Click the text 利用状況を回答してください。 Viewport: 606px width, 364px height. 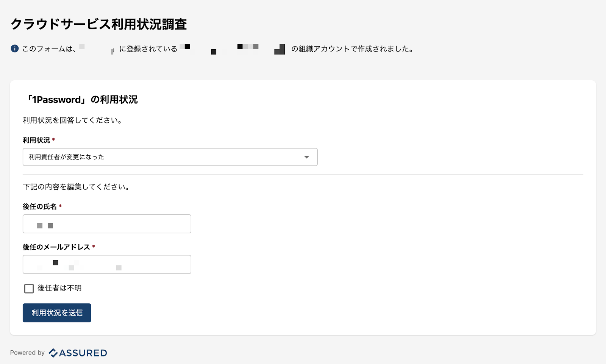pos(72,120)
